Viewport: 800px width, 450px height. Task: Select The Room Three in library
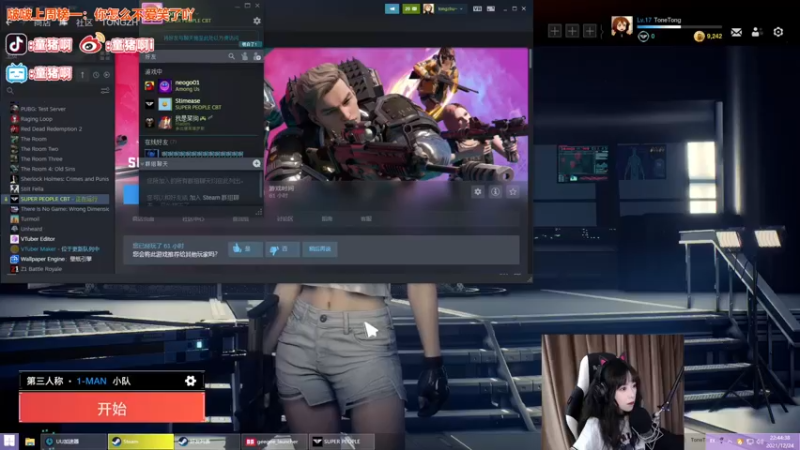click(x=41, y=159)
